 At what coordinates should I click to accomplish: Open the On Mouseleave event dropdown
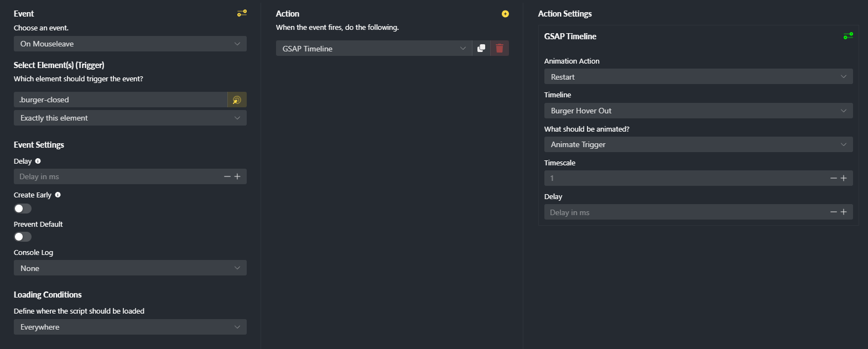tap(130, 44)
